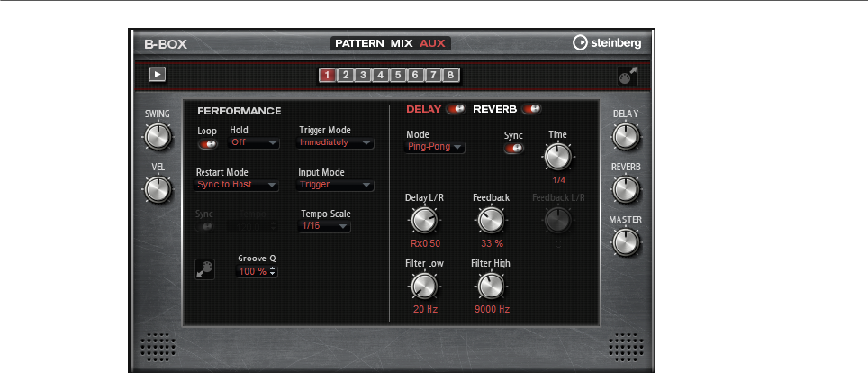Open the delay Mode Ping-Pong dropdown

[435, 147]
